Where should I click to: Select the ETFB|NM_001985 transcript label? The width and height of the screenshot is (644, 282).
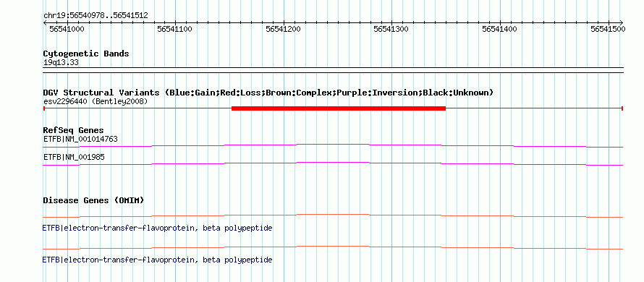tap(74, 157)
